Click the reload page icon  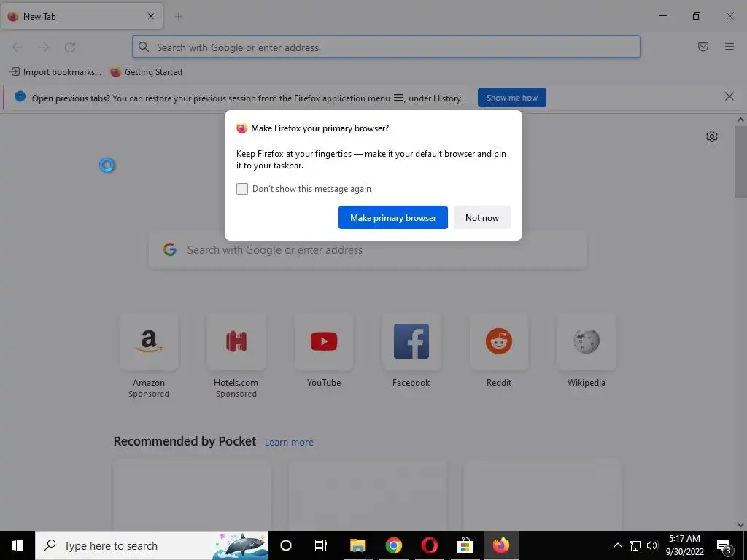click(x=70, y=47)
